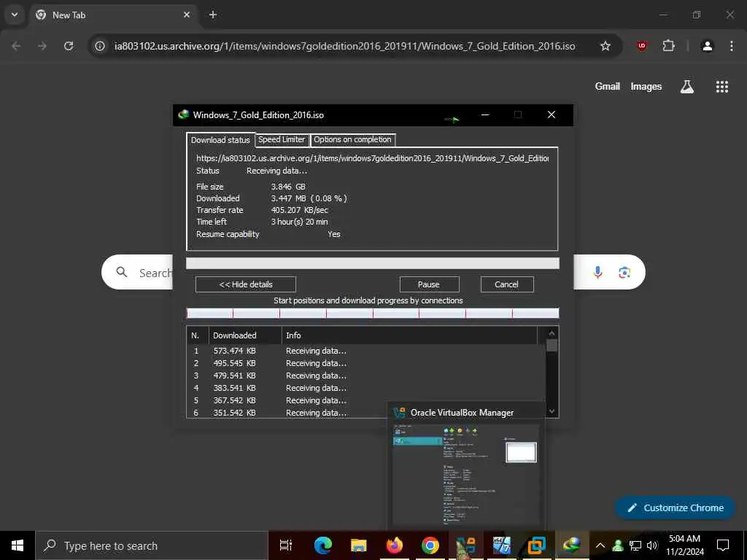Open Task View from the taskbar
Screen dimensions: 747x560
point(286,545)
